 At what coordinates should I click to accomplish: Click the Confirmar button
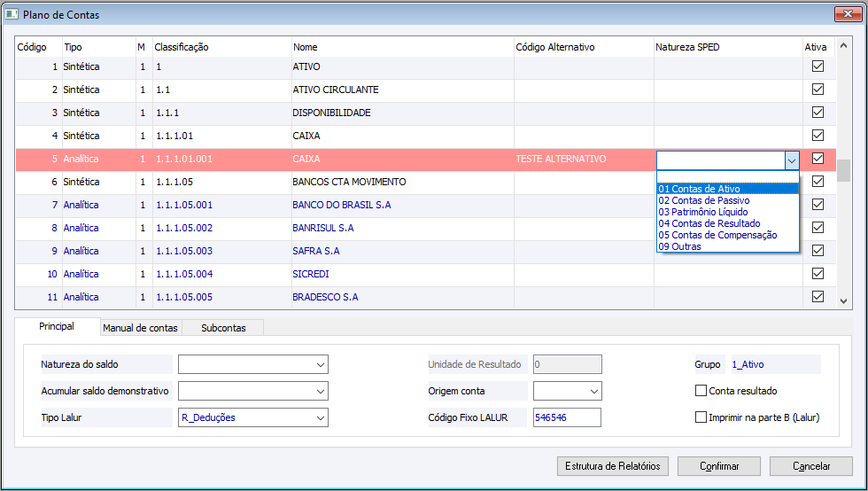tap(719, 466)
